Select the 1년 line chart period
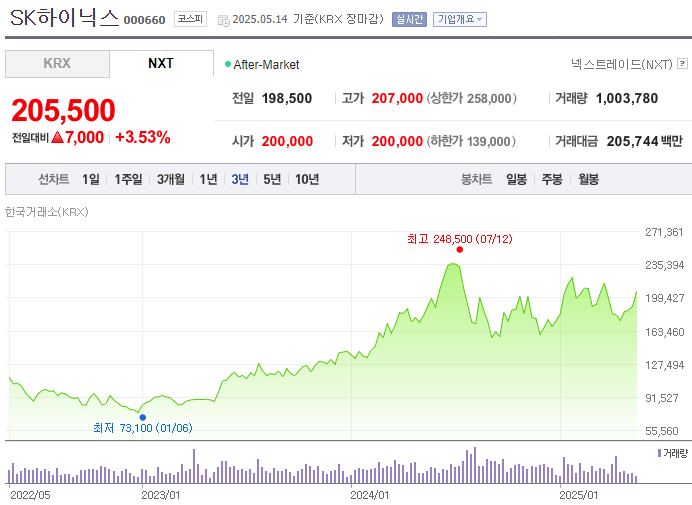Viewport: 692px width, 505px height. [x=208, y=179]
